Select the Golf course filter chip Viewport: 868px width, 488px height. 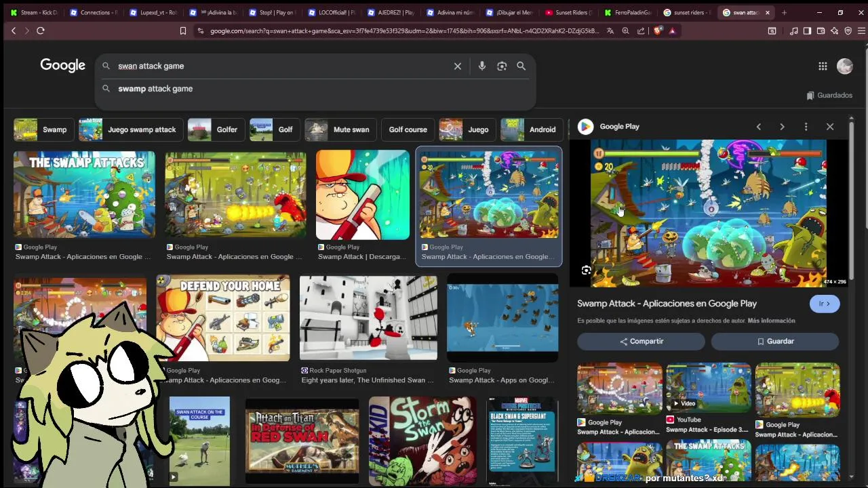(x=408, y=129)
